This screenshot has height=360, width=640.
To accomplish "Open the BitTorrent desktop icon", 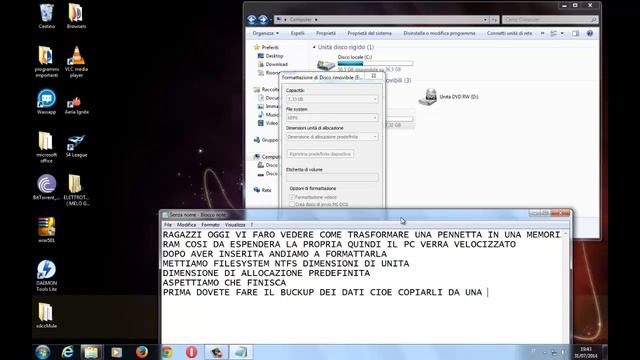I will click(x=47, y=187).
